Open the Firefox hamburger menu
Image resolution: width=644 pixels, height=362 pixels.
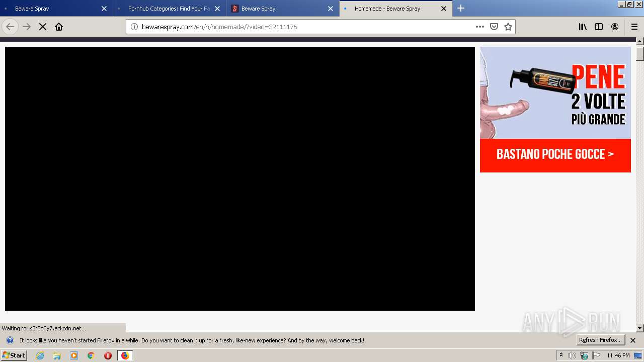(634, 27)
